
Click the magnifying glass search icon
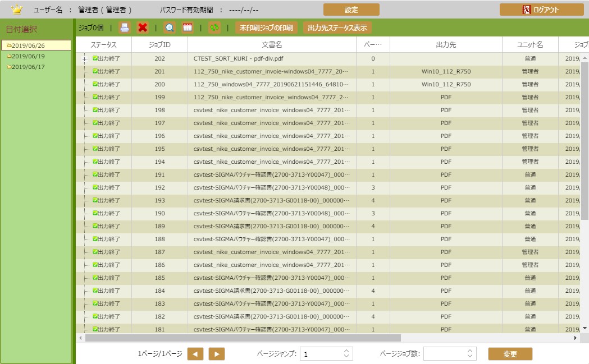tap(169, 27)
